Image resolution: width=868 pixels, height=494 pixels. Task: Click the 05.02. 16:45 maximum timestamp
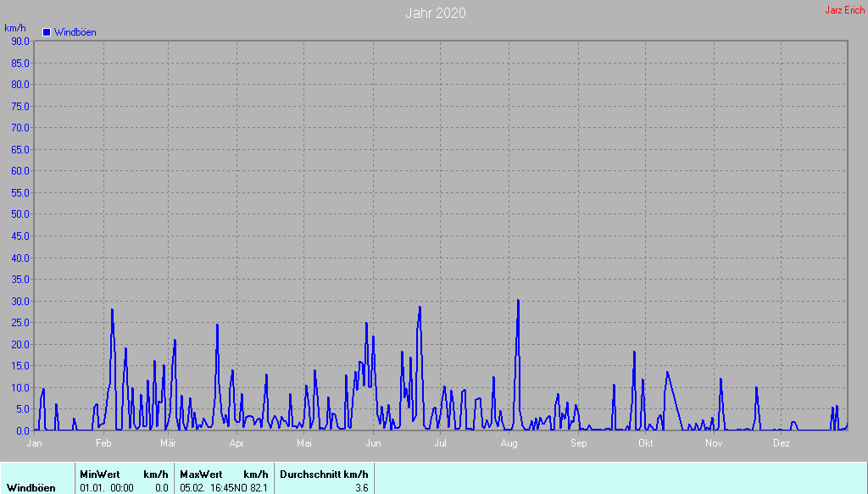[x=207, y=488]
